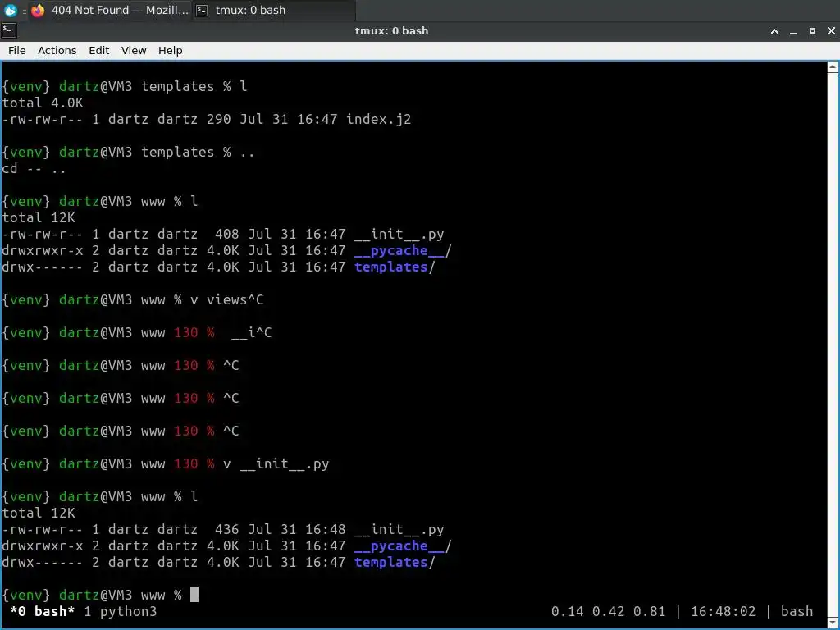Image resolution: width=840 pixels, height=630 pixels.
Task: Click the terminal vertical scrollbar track
Action: click(833, 343)
